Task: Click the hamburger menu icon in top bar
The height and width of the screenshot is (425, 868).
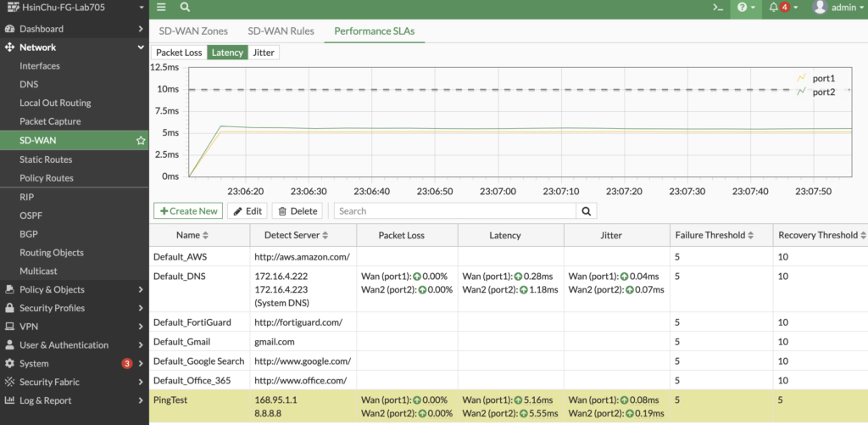Action: (x=161, y=8)
